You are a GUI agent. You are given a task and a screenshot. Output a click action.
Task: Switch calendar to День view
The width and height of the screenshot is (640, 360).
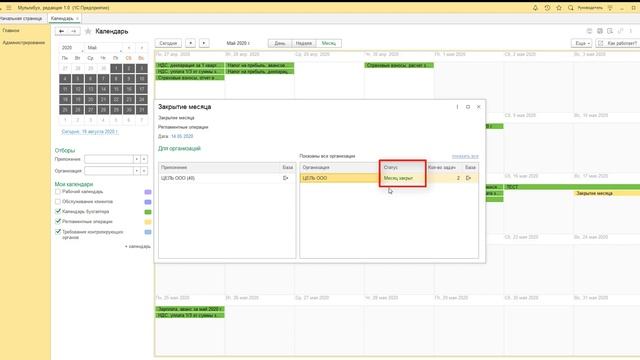pos(280,43)
